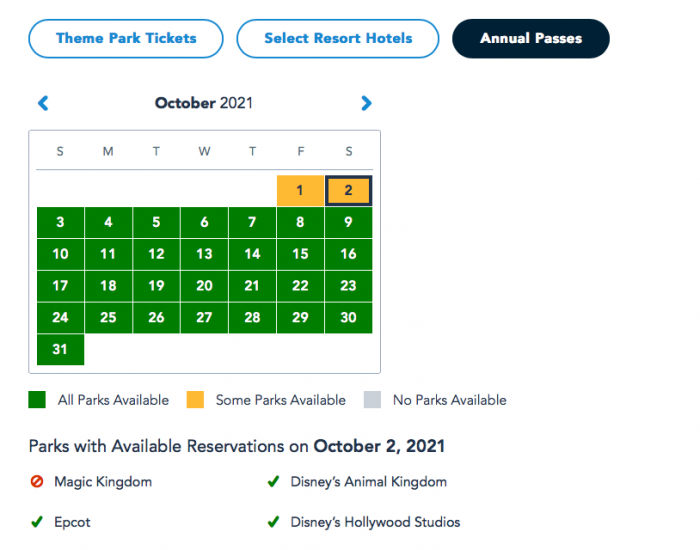The image size is (700, 550).
Task: Select the Annual Passes tab
Action: [531, 39]
